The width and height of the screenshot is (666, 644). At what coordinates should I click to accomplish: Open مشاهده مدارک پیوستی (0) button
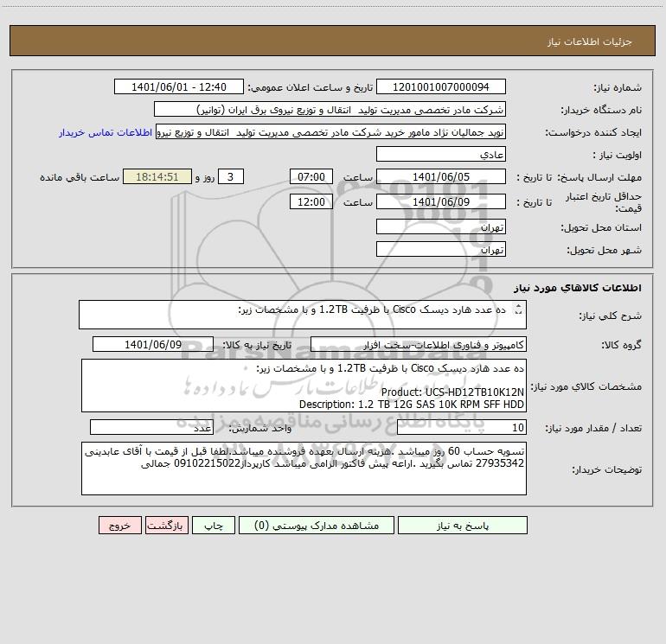(x=317, y=525)
